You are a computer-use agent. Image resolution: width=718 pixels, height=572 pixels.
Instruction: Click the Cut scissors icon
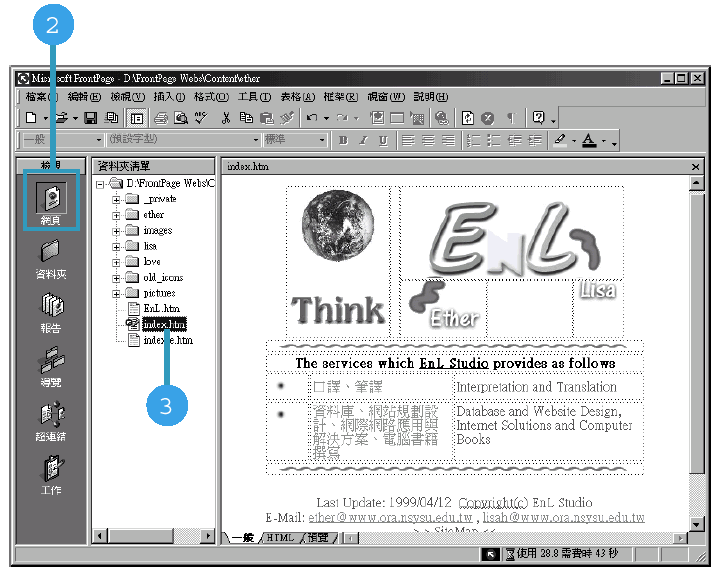226,118
